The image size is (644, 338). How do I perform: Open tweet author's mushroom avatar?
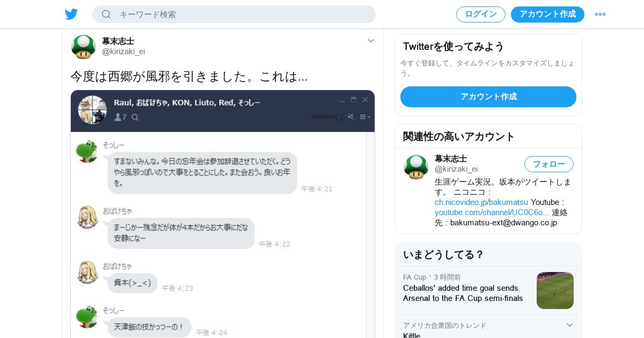coord(83,47)
